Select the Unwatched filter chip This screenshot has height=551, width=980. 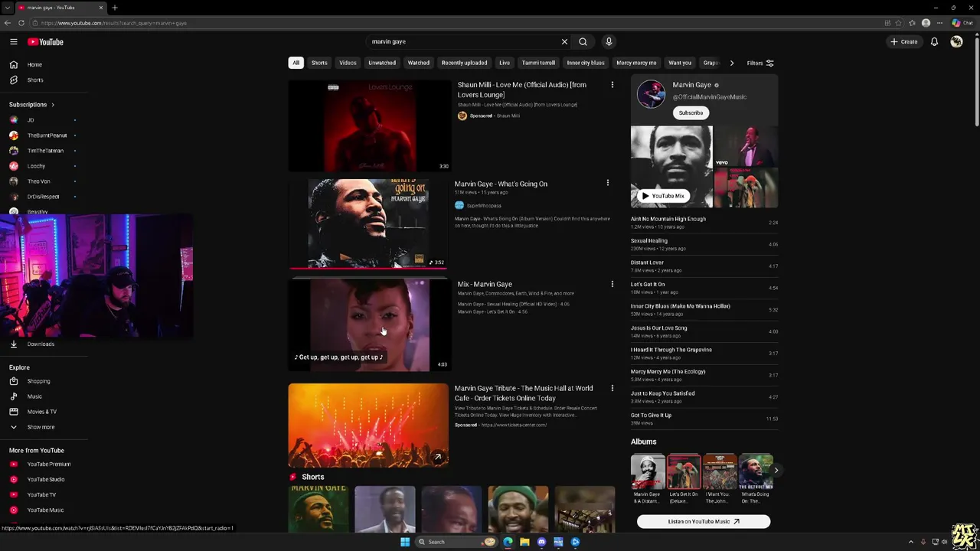click(x=382, y=63)
